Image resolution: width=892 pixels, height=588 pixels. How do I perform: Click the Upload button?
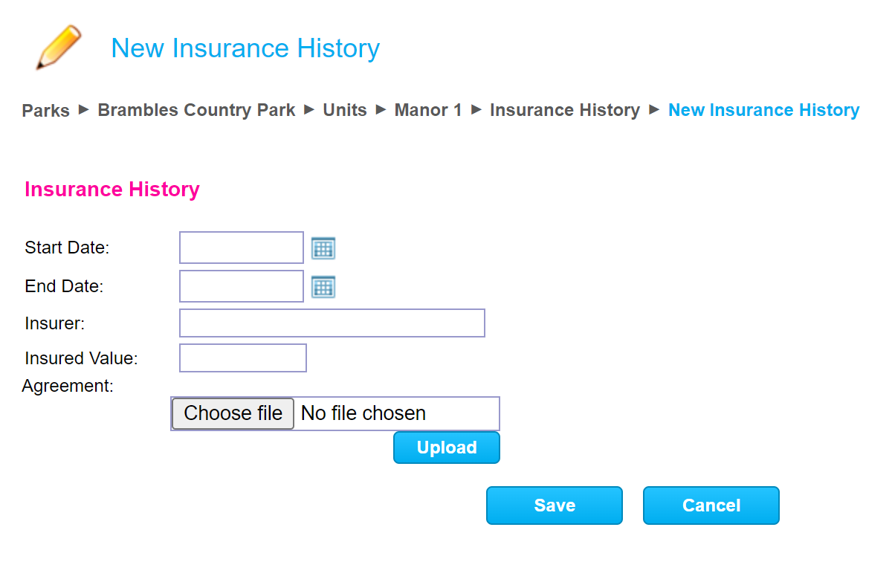click(x=447, y=448)
